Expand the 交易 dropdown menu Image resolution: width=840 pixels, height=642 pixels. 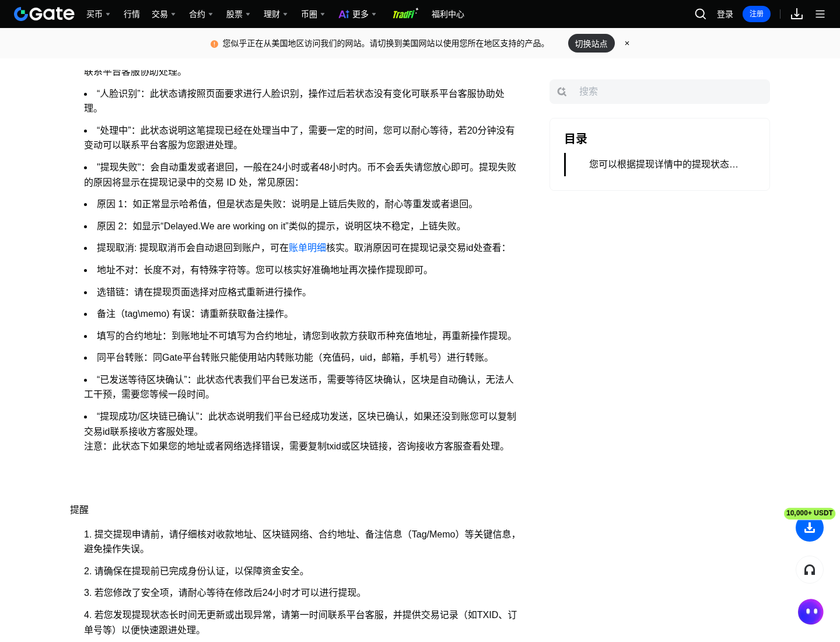point(164,14)
